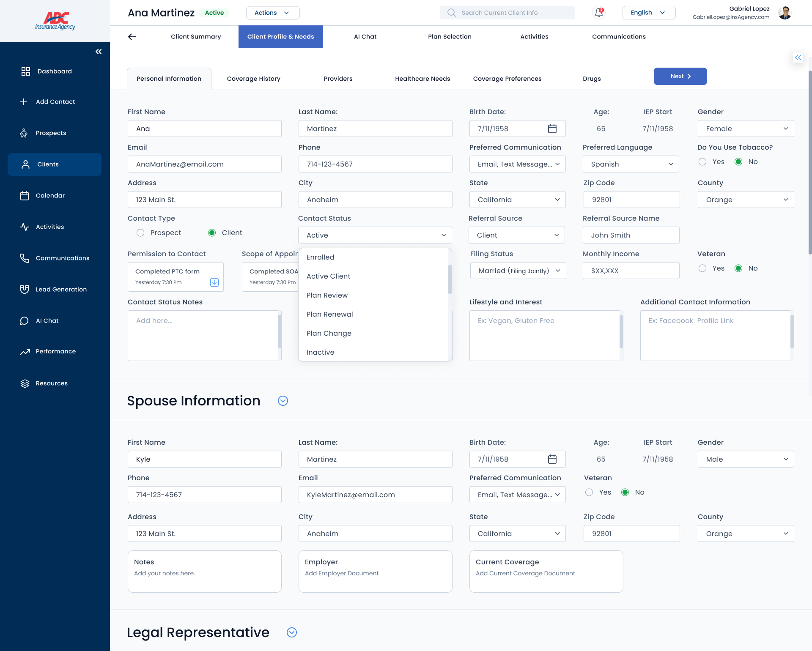Select Yes for tobacco use
812x651 pixels.
point(702,161)
